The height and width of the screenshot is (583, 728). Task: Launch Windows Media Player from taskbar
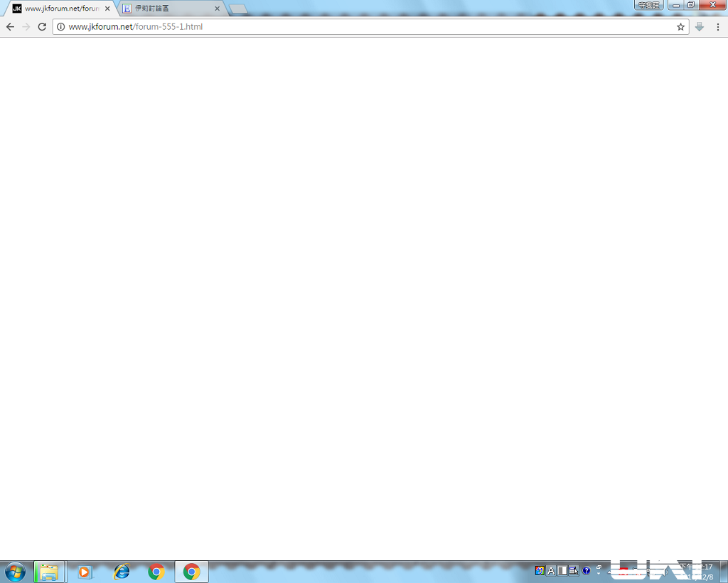click(85, 572)
